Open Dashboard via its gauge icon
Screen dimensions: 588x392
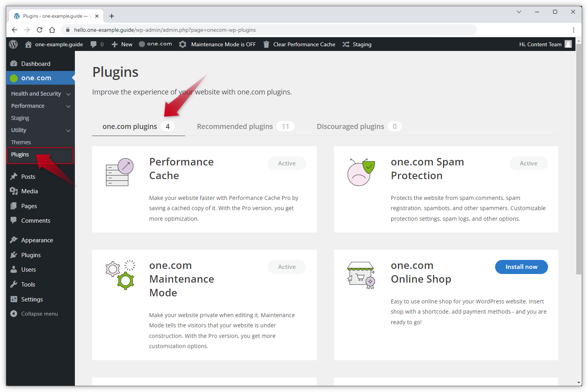pos(14,64)
